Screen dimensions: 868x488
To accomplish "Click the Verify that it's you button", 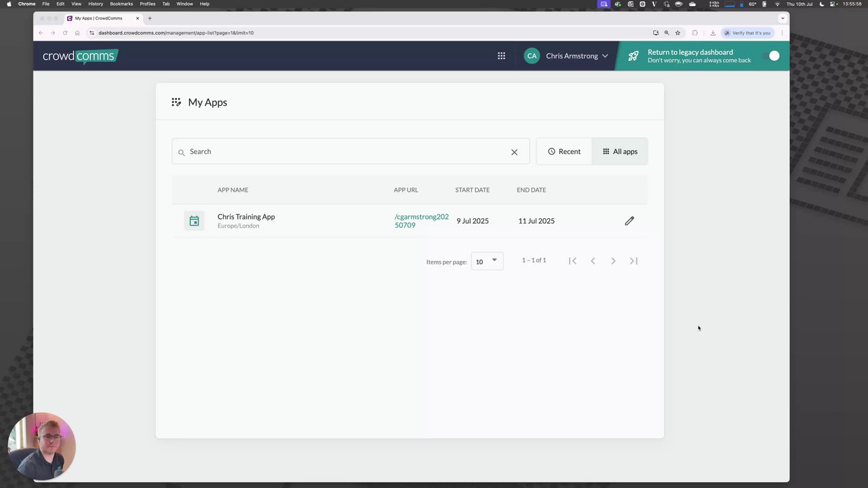I will pos(747,33).
